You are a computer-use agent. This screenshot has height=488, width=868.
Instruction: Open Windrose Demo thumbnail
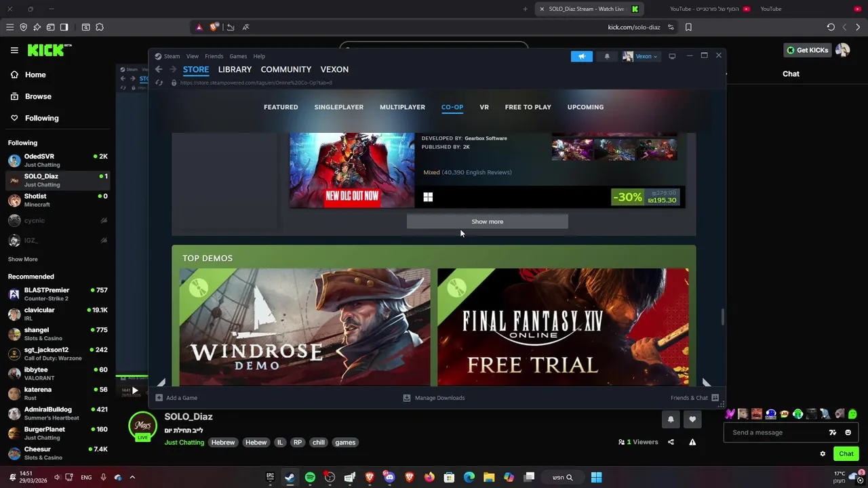pos(305,327)
